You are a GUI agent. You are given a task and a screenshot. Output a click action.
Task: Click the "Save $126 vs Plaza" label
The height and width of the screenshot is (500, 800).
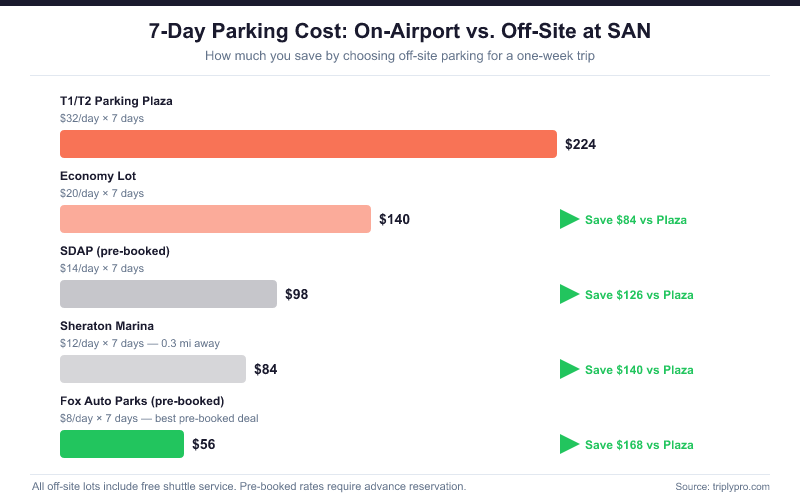[639, 295]
